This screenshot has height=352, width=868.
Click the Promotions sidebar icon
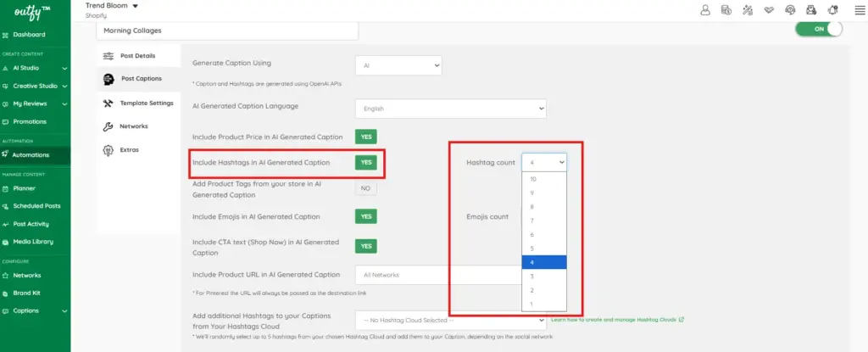click(6, 122)
